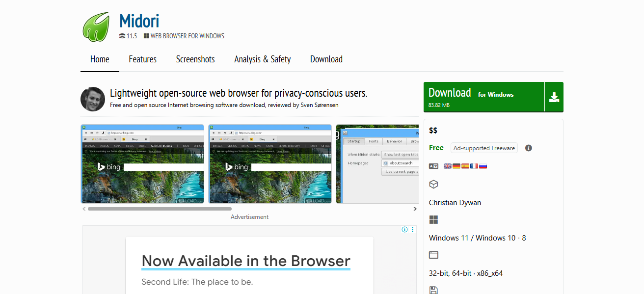Click the version number 11.5
644x294 pixels.
[x=132, y=36]
